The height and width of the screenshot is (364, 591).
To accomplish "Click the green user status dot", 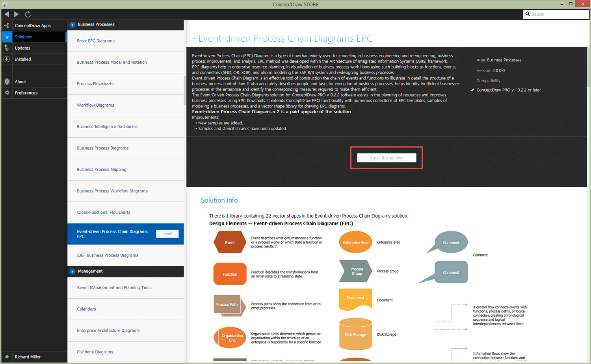I will pos(7,357).
